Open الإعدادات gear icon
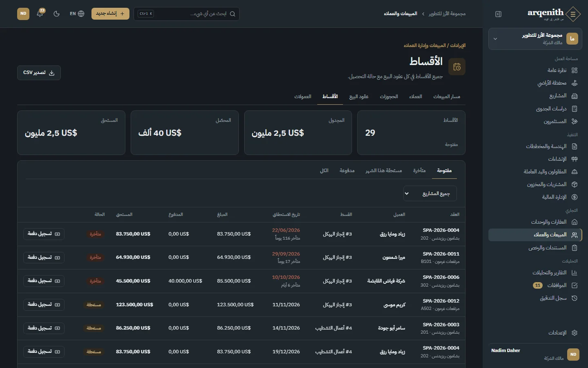This screenshot has width=588, height=368. click(575, 333)
